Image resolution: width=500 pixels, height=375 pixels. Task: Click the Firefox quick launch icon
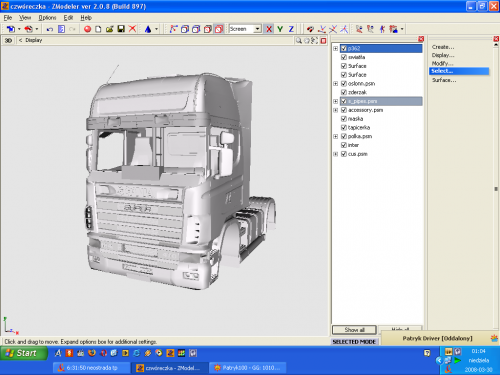92,353
